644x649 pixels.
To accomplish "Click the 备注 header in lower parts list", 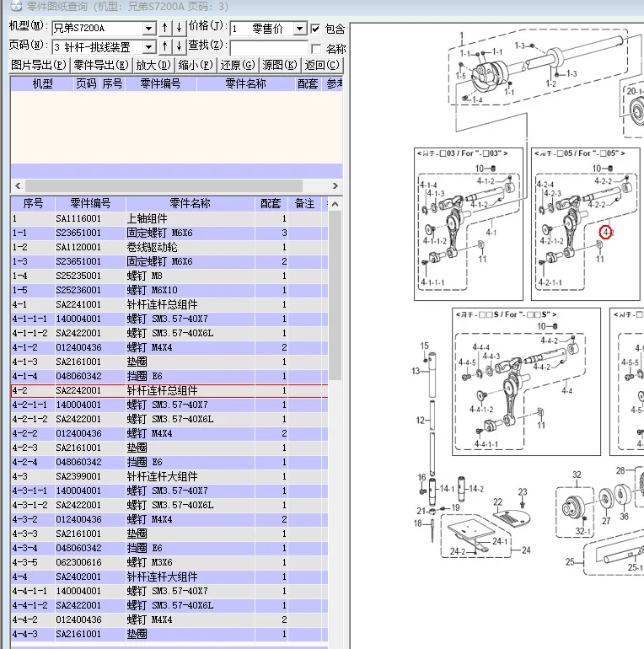I will tap(304, 204).
